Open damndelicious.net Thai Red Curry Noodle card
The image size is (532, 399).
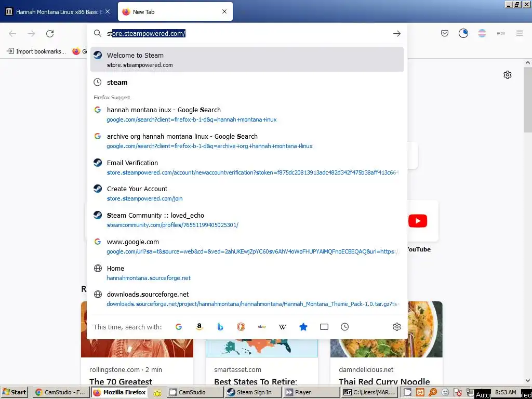tap(387, 343)
